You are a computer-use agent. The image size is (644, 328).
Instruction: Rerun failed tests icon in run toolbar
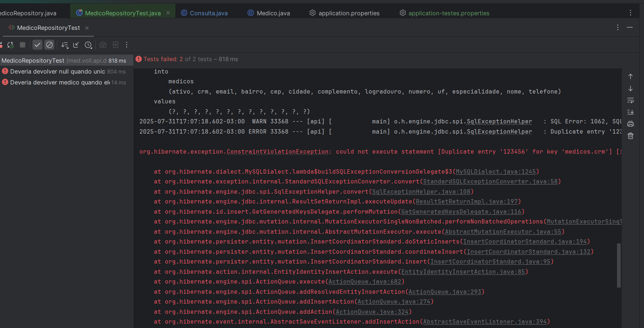click(1, 45)
